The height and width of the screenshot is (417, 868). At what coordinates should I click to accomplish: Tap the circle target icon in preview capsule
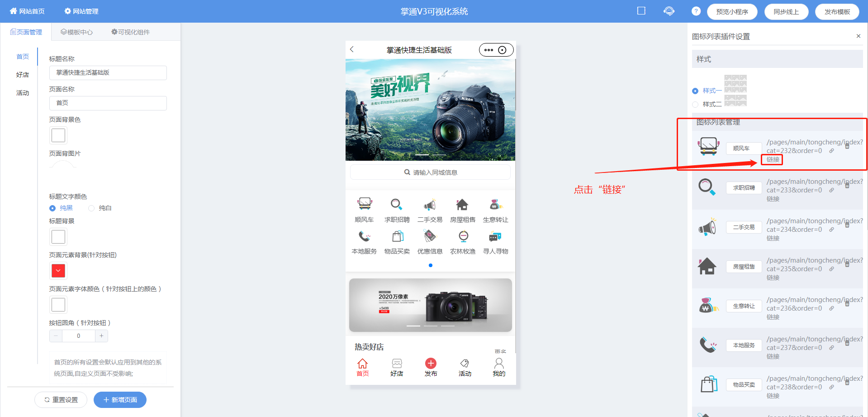pos(502,50)
